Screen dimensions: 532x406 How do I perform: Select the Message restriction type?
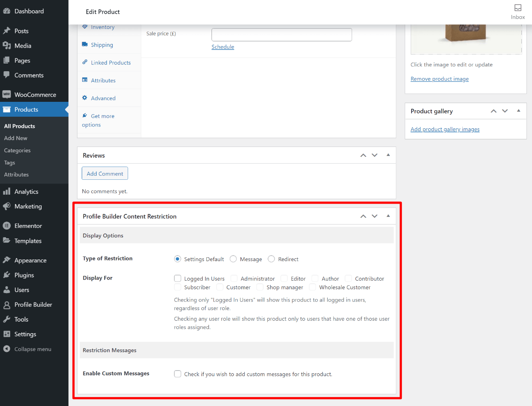click(233, 259)
